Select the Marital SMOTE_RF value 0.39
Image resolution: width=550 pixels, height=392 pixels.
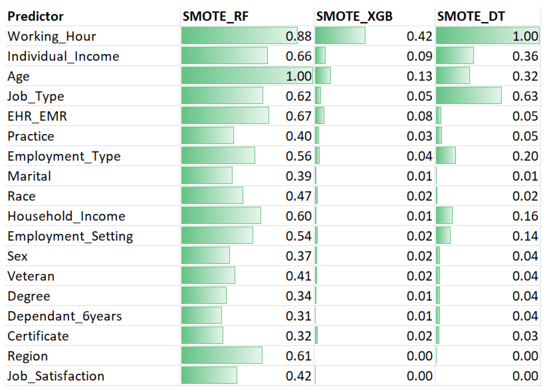coord(298,176)
